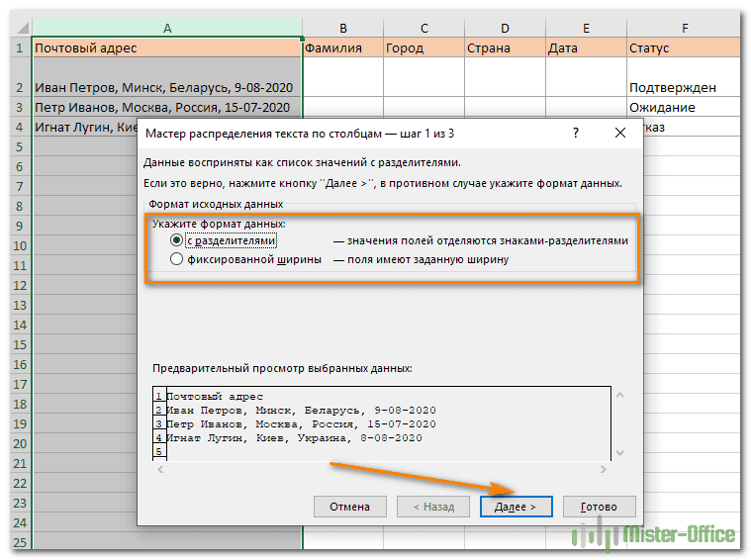Click the "Подтвержден" status cell

point(684,87)
